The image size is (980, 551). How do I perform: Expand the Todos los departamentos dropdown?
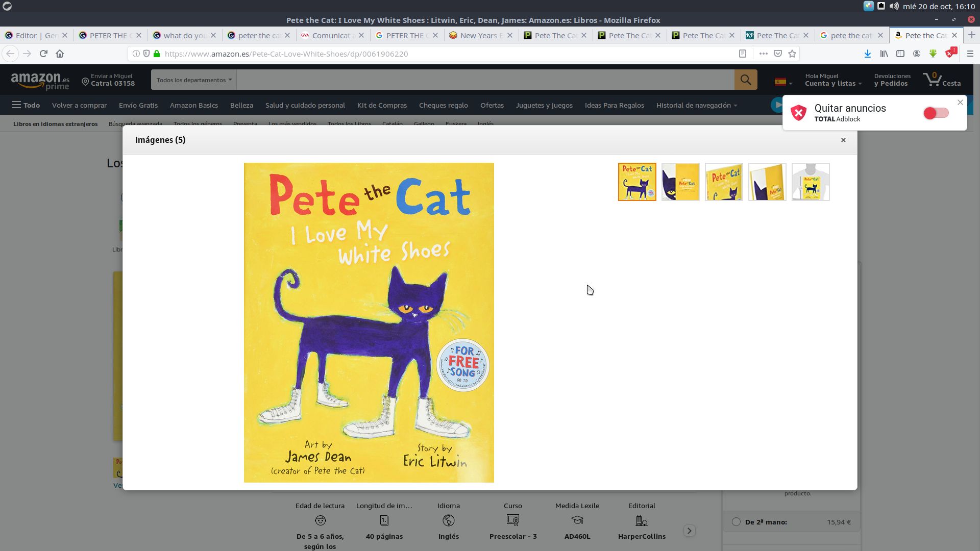tap(193, 80)
